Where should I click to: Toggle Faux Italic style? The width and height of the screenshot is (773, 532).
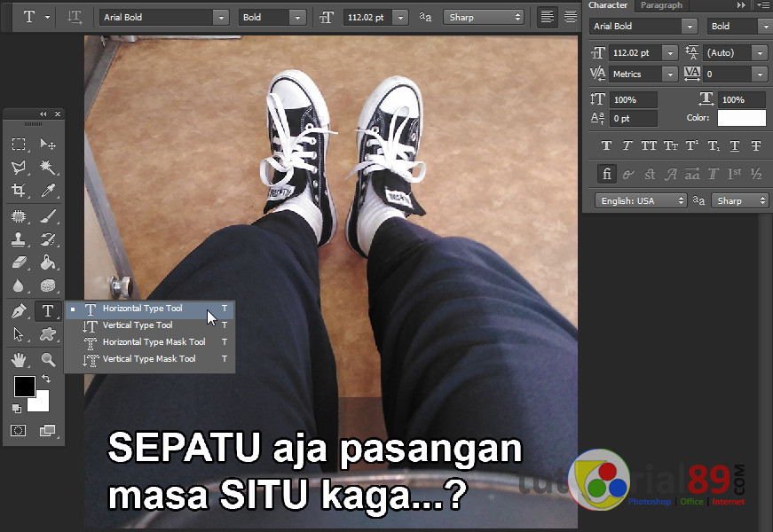(627, 145)
